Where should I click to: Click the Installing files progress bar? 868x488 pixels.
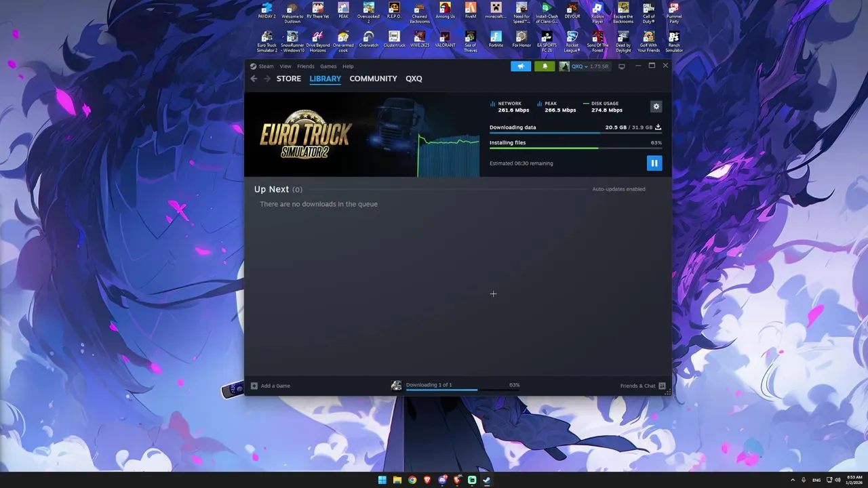click(x=576, y=148)
